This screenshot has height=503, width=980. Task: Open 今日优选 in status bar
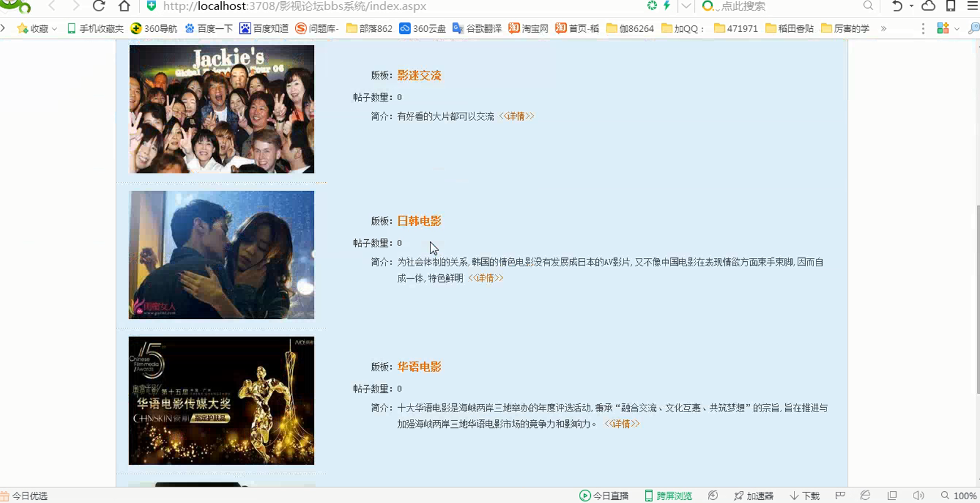click(24, 495)
